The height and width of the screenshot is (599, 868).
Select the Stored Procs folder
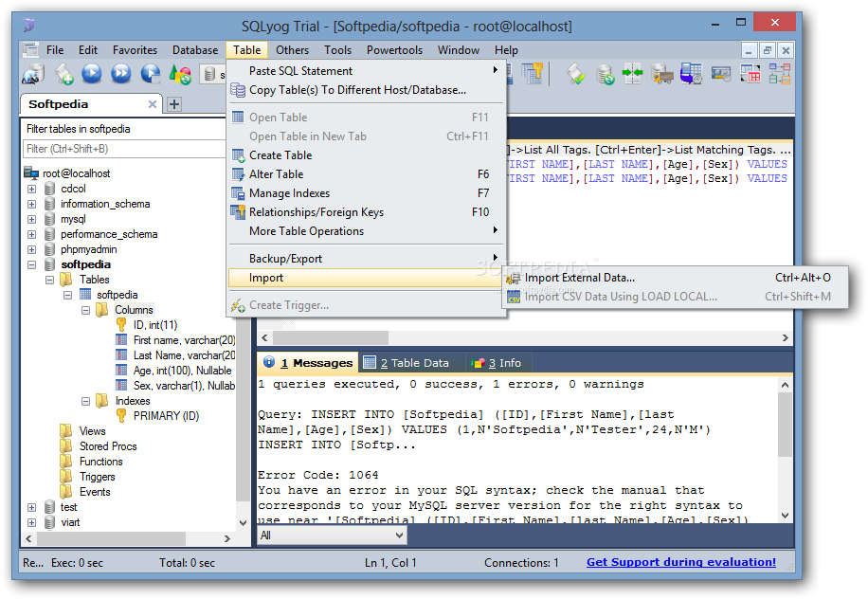tap(108, 446)
